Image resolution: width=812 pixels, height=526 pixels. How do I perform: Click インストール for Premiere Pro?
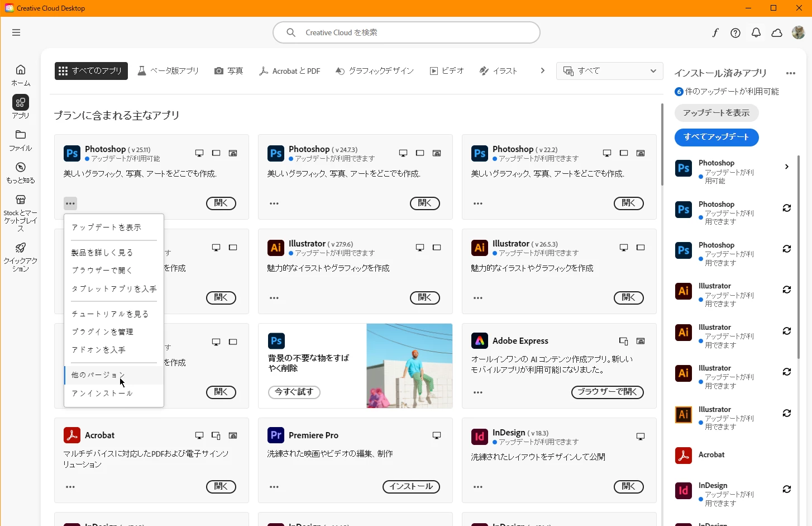click(411, 487)
